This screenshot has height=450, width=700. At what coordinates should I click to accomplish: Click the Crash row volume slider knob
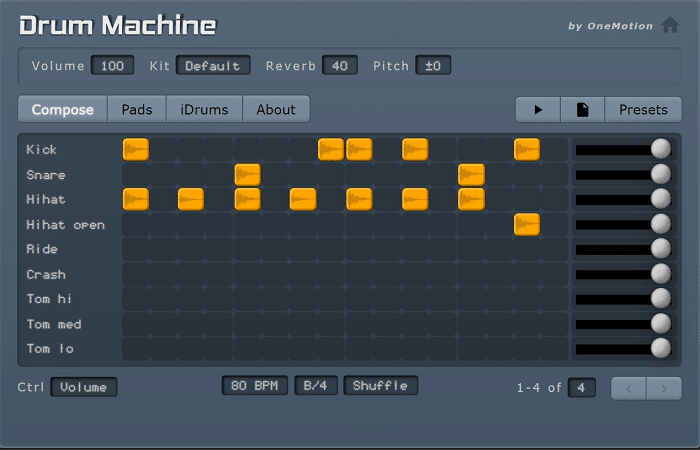(661, 274)
